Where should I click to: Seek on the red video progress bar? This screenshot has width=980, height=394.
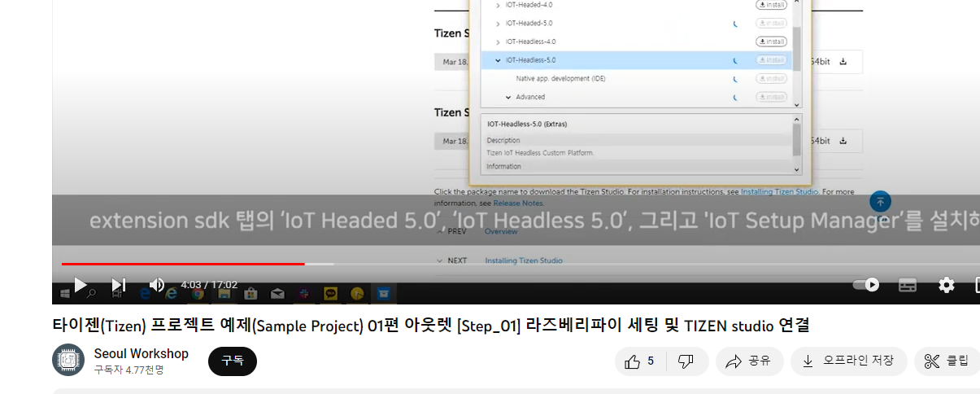pyautogui.click(x=183, y=264)
